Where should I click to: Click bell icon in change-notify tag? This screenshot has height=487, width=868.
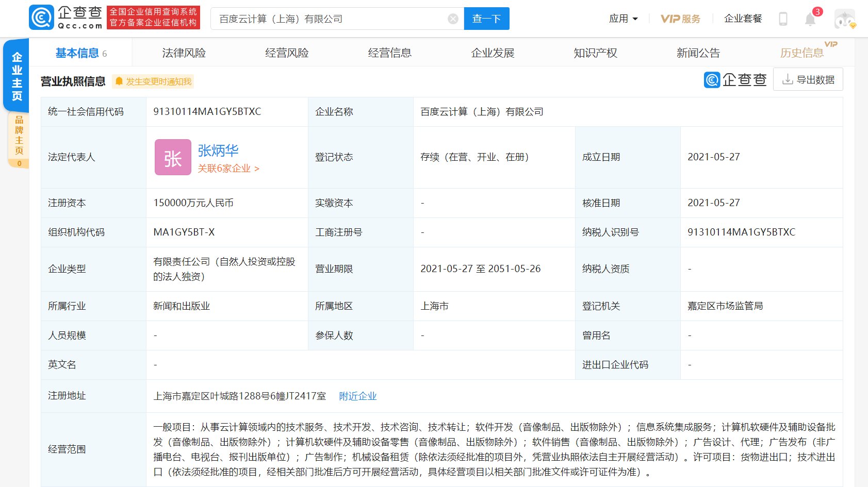tap(119, 81)
